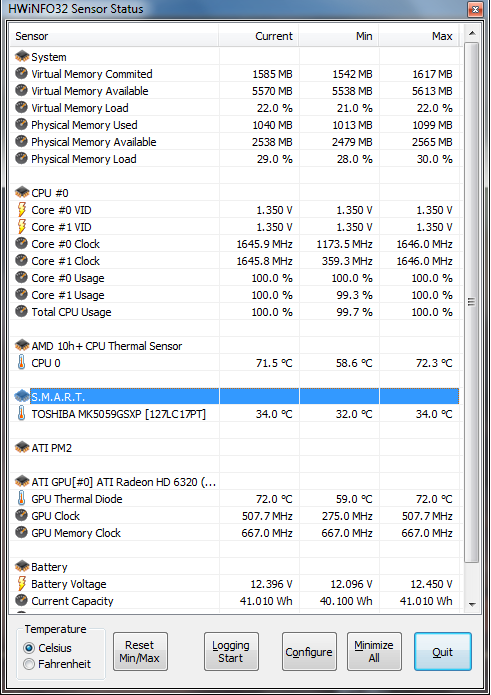This screenshot has width=491, height=695.
Task: Open the Configure dialog
Action: (309, 652)
